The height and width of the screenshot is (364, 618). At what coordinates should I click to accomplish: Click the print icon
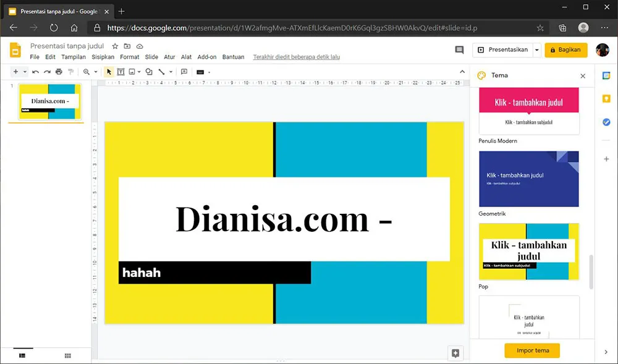pos(57,72)
